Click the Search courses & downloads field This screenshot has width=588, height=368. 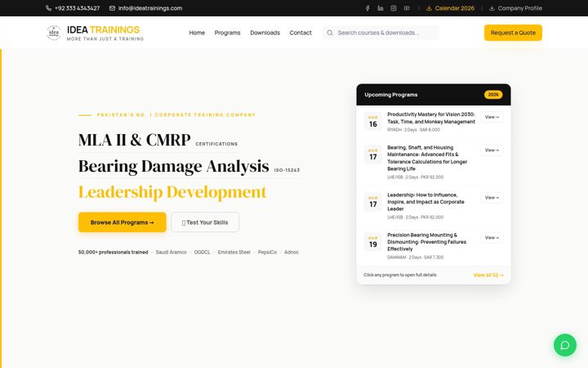[381, 33]
